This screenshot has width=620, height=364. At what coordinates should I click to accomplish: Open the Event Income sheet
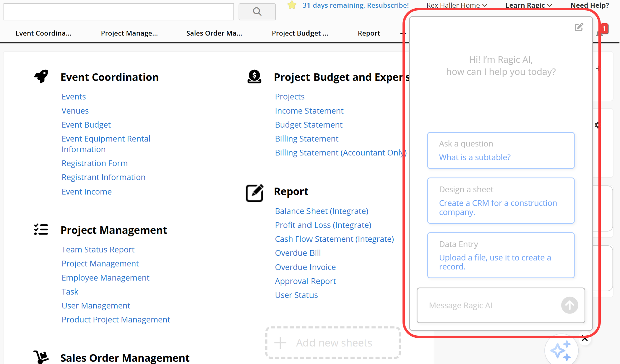[x=87, y=192]
